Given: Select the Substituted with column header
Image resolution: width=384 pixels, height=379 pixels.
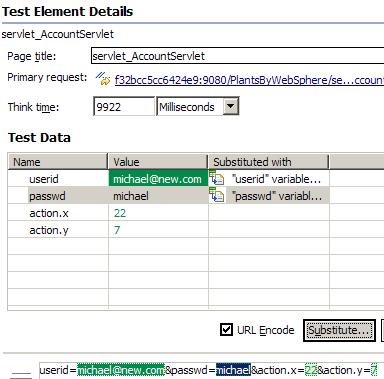Looking at the screenshot, I should (x=269, y=162).
